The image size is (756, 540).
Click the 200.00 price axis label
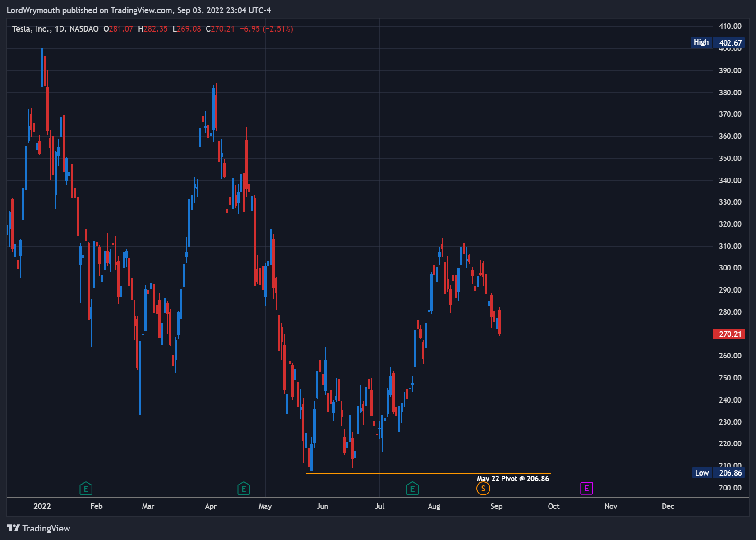730,488
